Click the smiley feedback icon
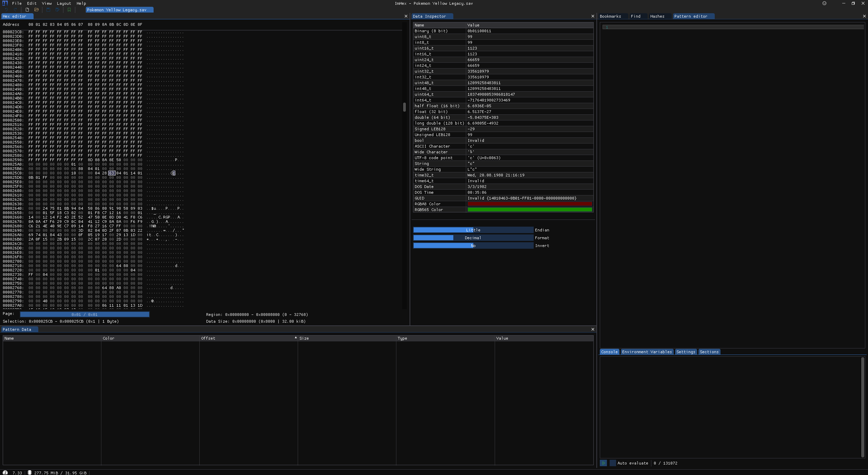This screenshot has width=868, height=475. 824,3
